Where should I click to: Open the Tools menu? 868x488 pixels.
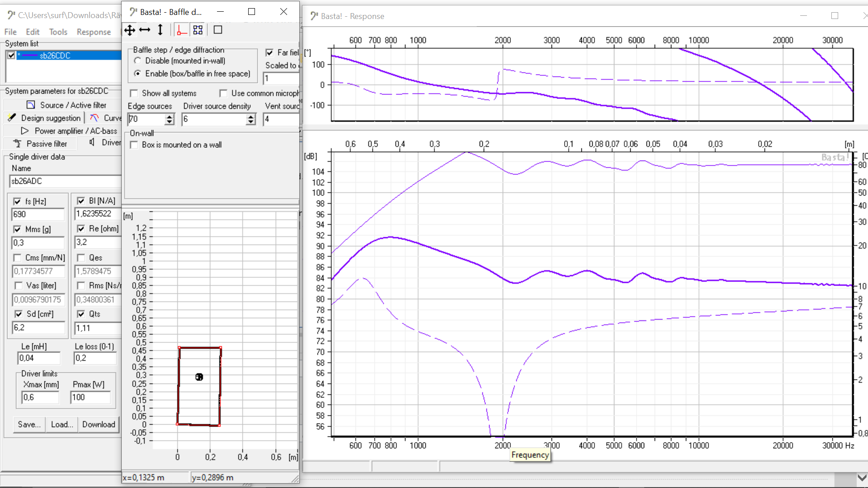click(x=58, y=32)
